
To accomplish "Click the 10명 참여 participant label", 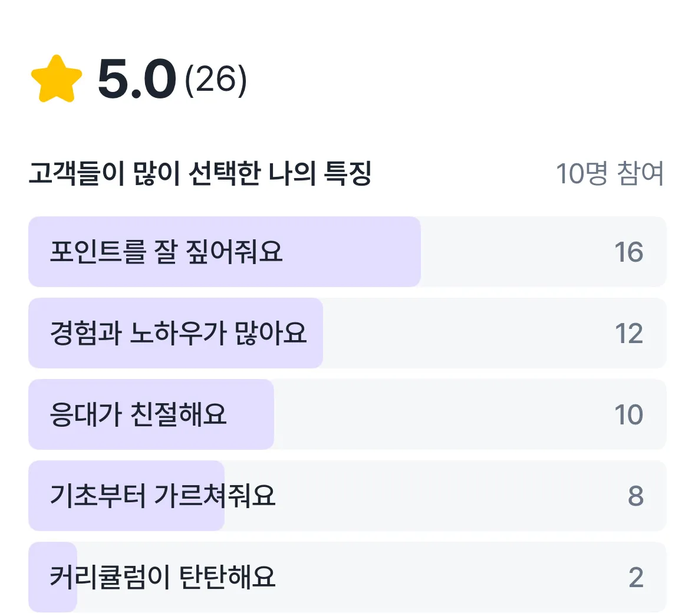I will click(x=610, y=172).
